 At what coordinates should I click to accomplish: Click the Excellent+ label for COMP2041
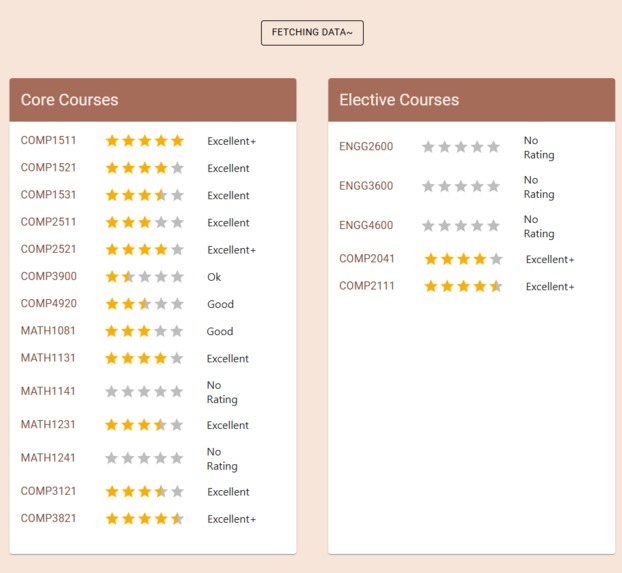550,260
